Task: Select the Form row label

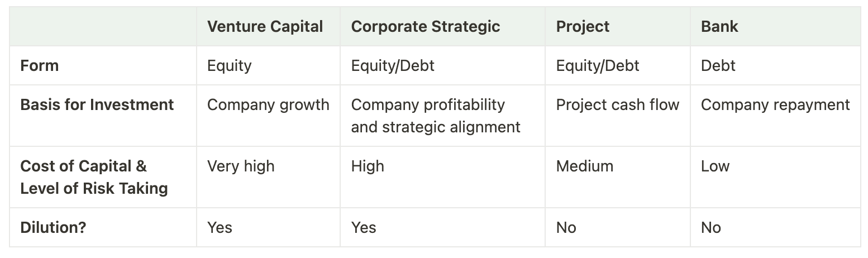Action: click(40, 65)
